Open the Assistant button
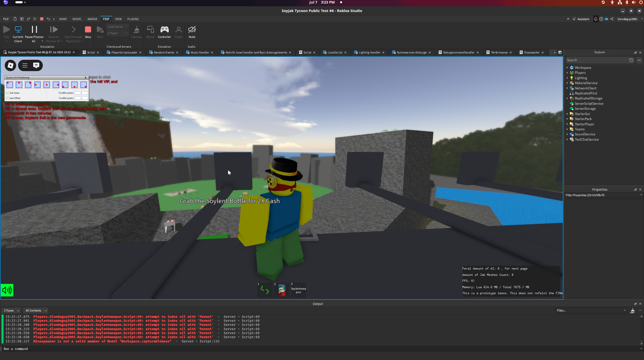Image resolution: width=644 pixels, height=360 pixels. (581, 19)
